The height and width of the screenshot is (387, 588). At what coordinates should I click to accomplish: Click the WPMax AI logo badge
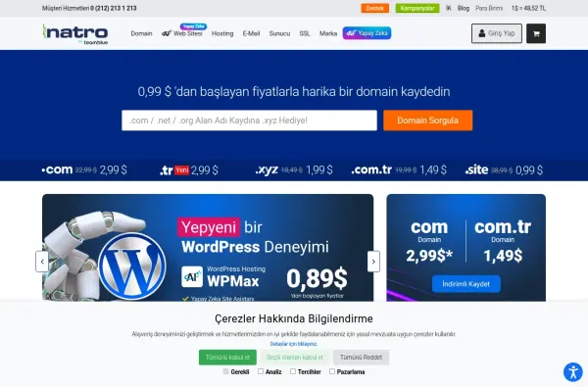[x=192, y=276]
